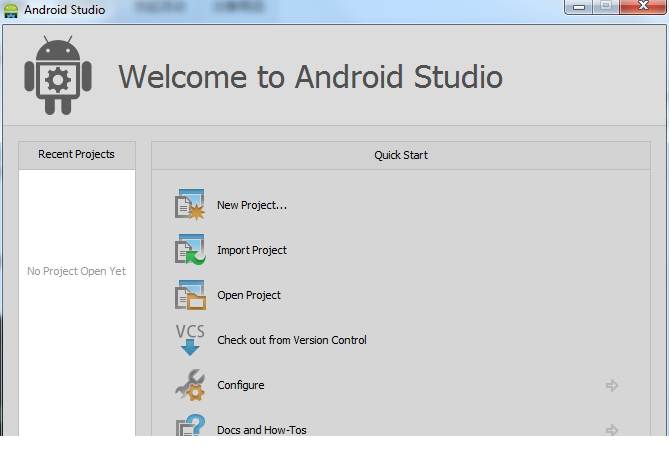Viewport: 669px width, 453px height.
Task: Click the Import Project icon
Action: click(190, 250)
